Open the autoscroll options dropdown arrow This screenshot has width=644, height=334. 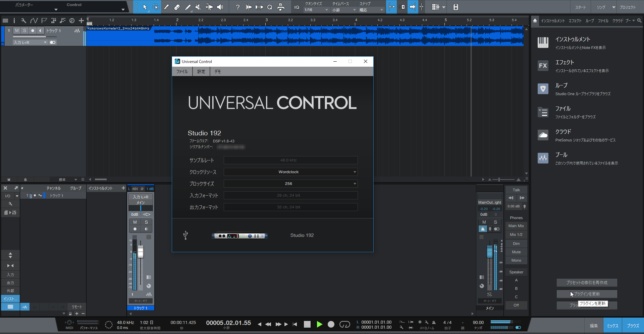click(x=444, y=7)
